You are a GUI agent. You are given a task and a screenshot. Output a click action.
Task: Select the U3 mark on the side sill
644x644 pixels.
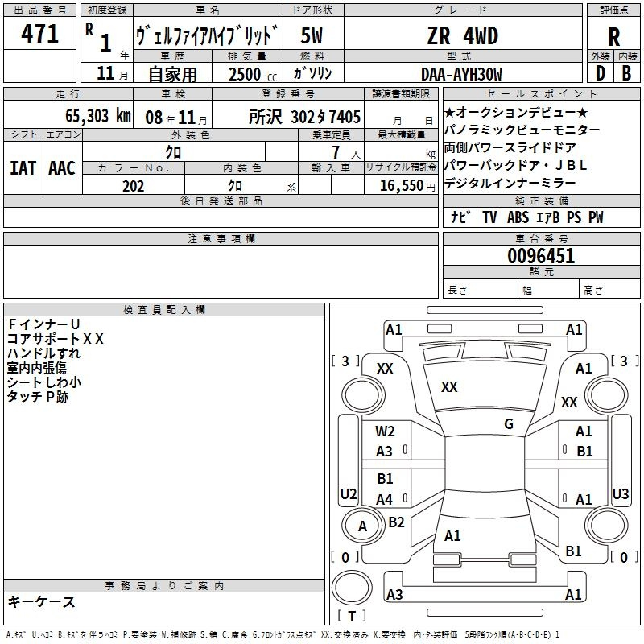620,493
